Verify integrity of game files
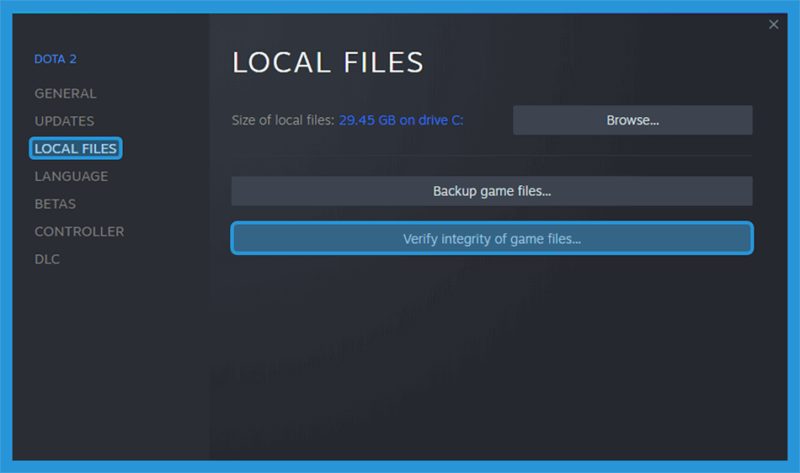800x473 pixels. (492, 238)
